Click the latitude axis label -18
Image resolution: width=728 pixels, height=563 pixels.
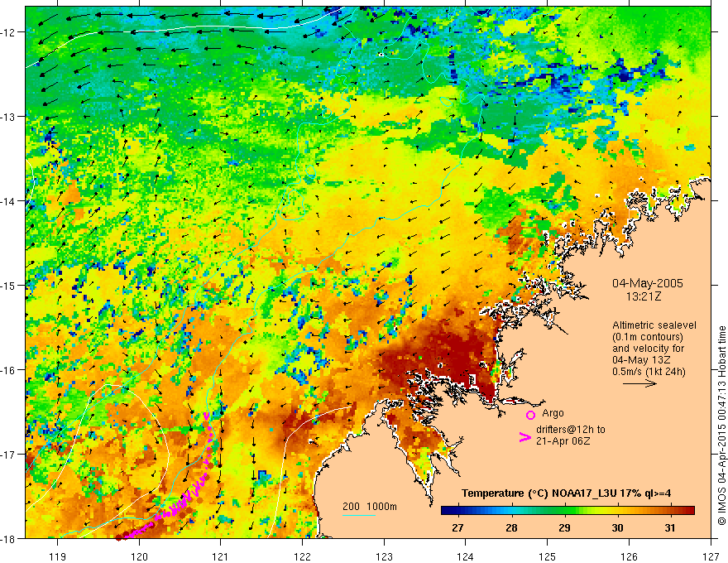click(x=9, y=539)
